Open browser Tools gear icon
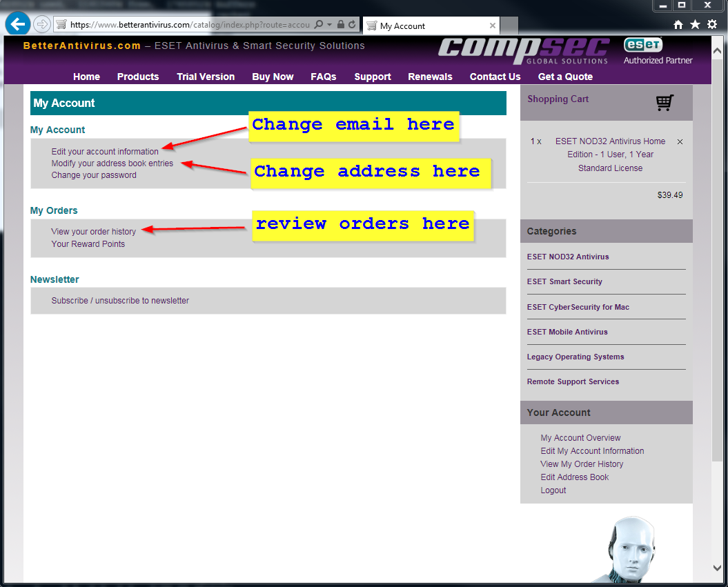The height and width of the screenshot is (587, 728). pos(712,24)
